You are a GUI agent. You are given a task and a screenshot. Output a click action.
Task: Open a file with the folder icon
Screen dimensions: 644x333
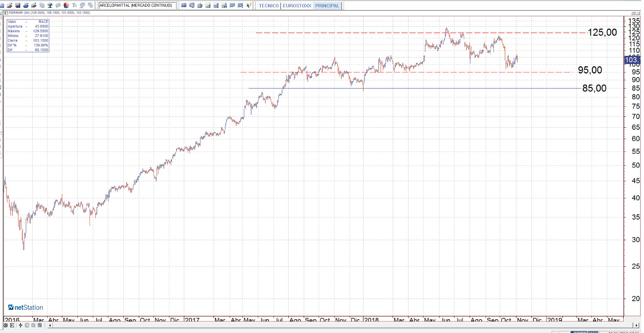(x=10, y=6)
